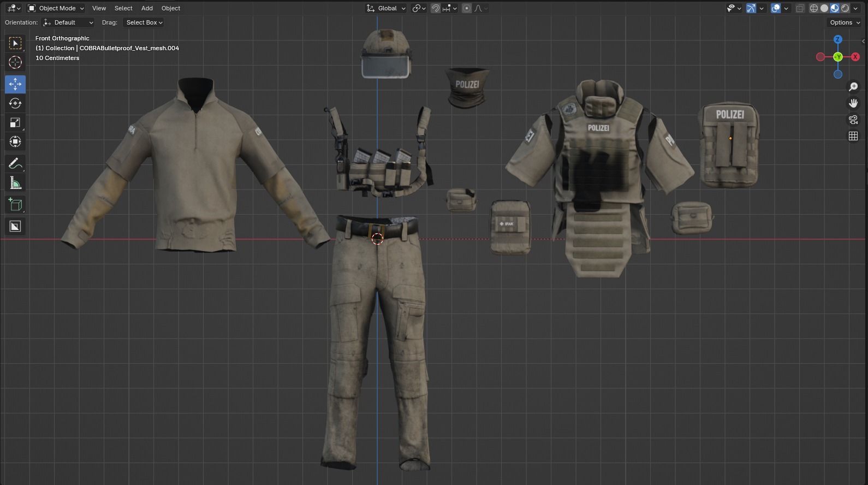Click the 'COBRABulletproof_Vest_mesh.004' object name text

(x=129, y=48)
